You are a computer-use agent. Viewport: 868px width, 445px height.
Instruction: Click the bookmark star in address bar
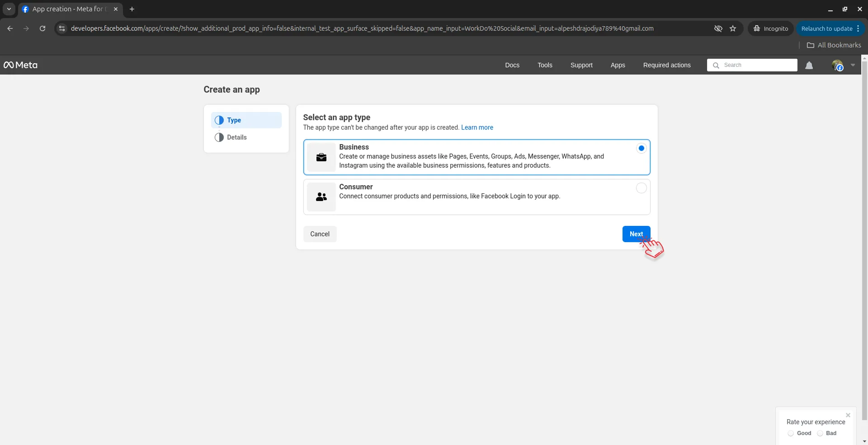(x=733, y=28)
